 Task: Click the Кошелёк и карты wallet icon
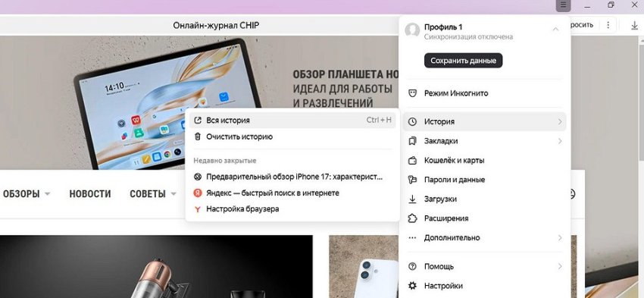click(412, 160)
